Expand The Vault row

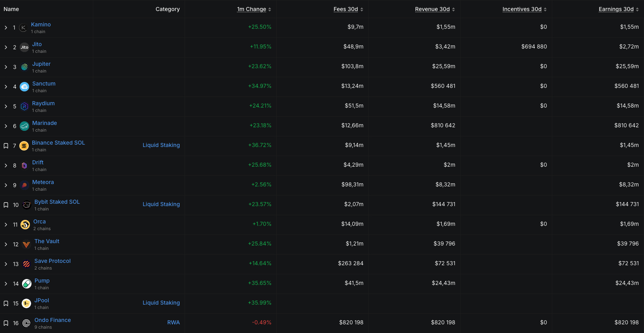click(6, 244)
